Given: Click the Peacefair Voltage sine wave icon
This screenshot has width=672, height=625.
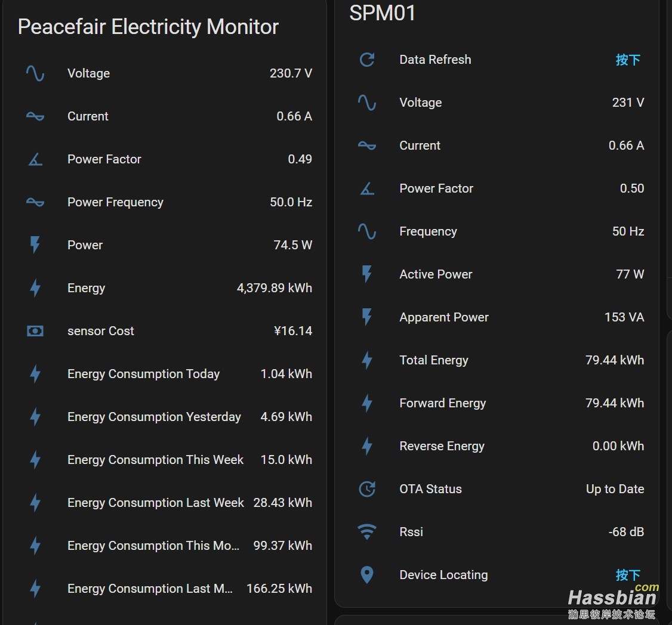Looking at the screenshot, I should click(35, 73).
